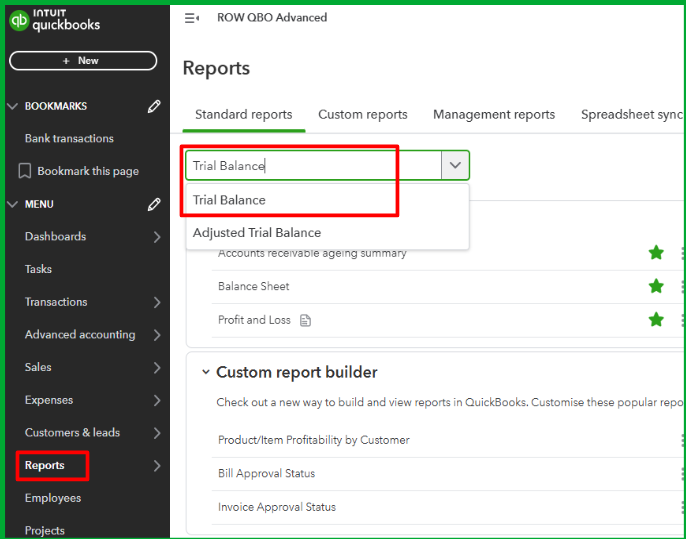Viewport: 686px width, 539px height.
Task: Unfavorite the Balance Sheet star
Action: 656,286
